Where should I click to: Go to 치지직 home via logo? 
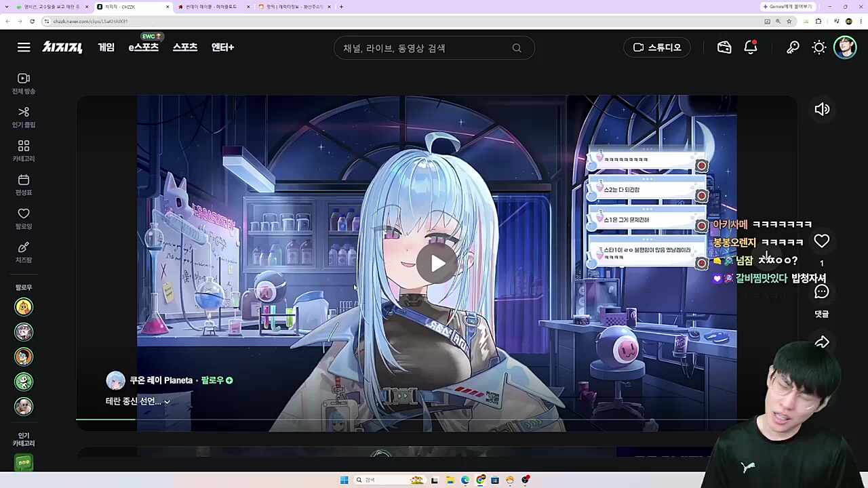pyautogui.click(x=62, y=47)
